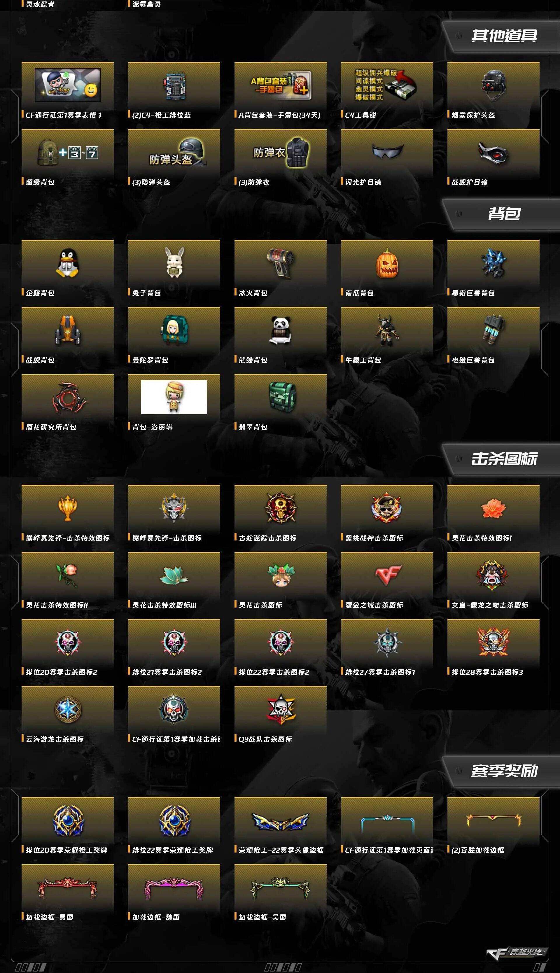This screenshot has height=973, width=560.
Task: Click the 云海游龙击杀图标 blue star badge
Action: coord(68,709)
